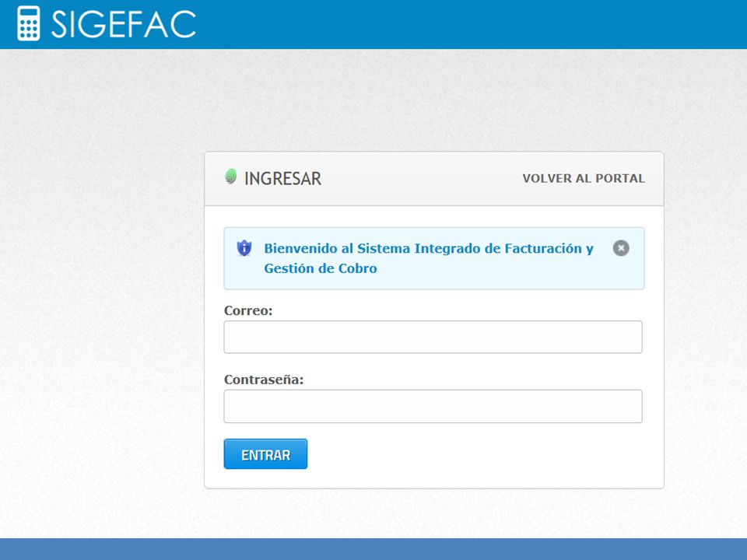The image size is (747, 560).
Task: Click the blue shield info icon
Action: (244, 248)
